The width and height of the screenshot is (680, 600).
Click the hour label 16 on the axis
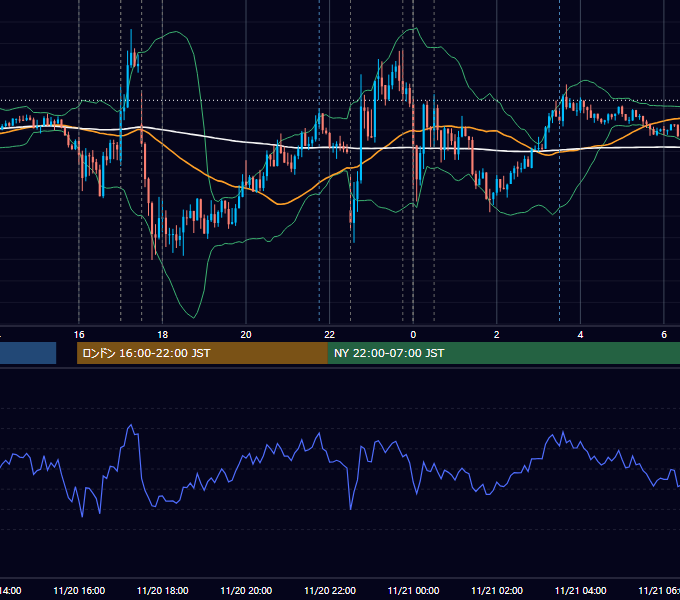[79, 335]
